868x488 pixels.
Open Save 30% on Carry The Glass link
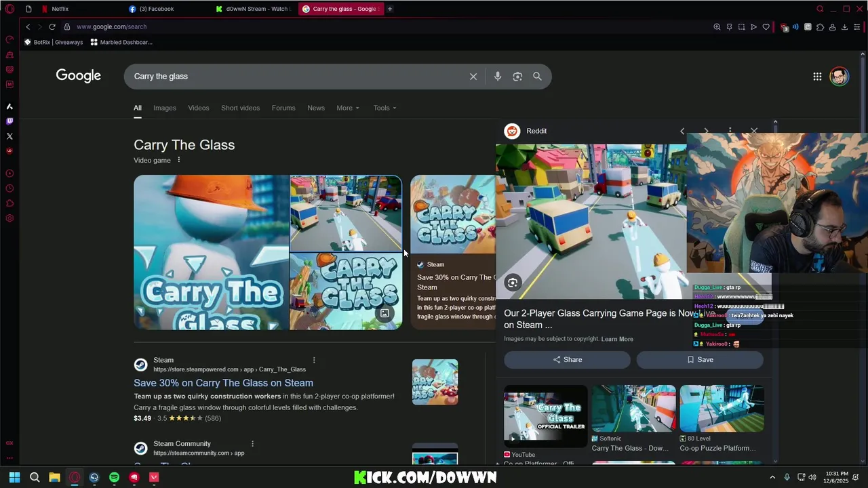coord(223,383)
